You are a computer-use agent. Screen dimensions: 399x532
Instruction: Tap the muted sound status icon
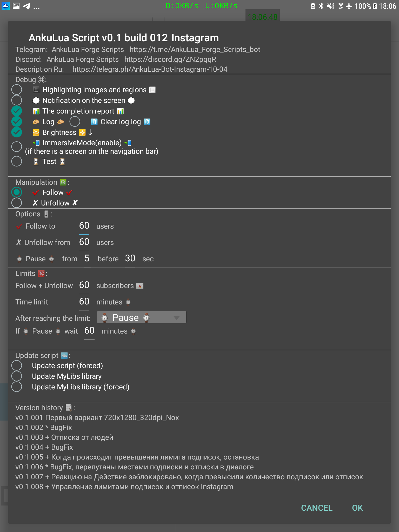pyautogui.click(x=330, y=6)
